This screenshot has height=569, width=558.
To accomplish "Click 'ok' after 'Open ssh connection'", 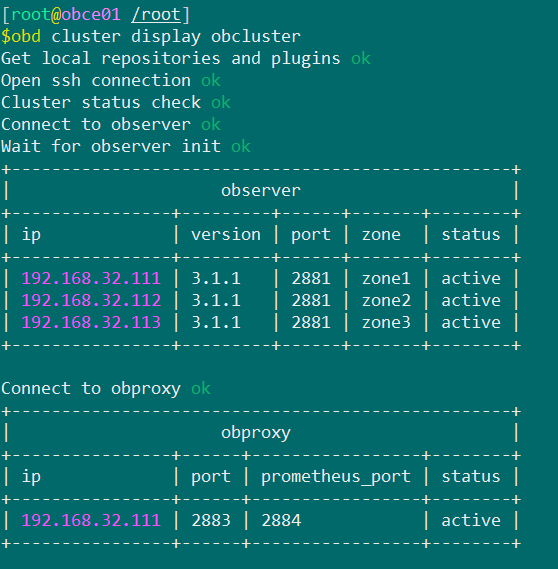I will (211, 81).
